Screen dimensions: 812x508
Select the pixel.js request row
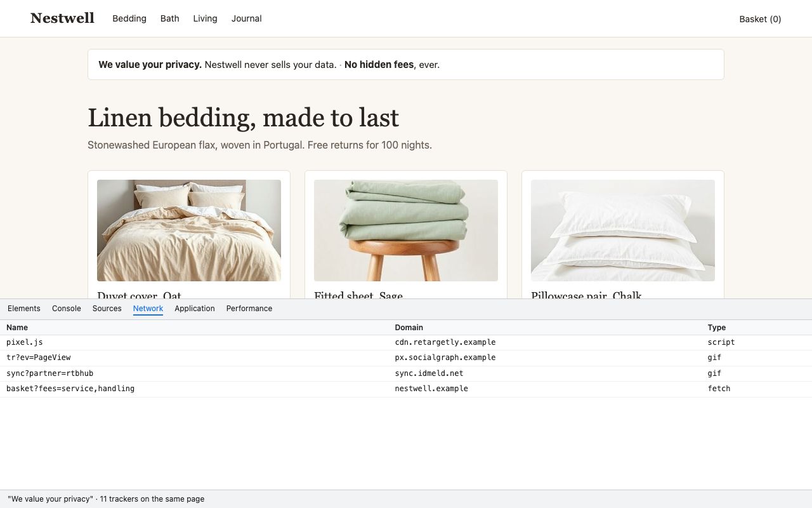pyautogui.click(x=406, y=342)
